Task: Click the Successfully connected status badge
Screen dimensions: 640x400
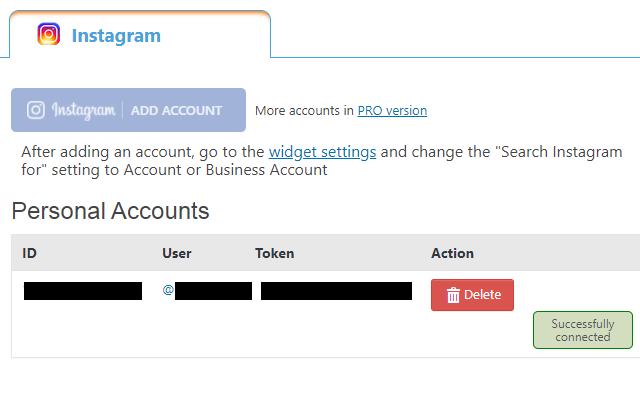Action: [x=582, y=331]
